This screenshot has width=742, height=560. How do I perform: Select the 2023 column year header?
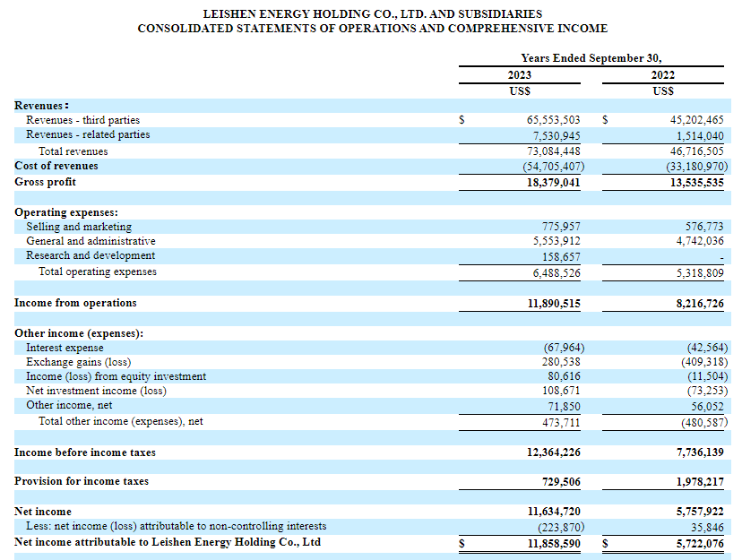pyautogui.click(x=520, y=75)
